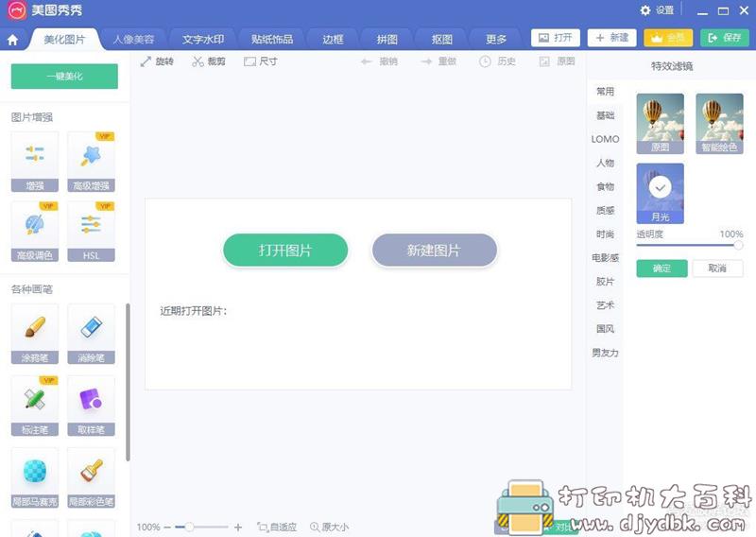Select the 消除笔 eraser pen
The image size is (756, 537).
[91, 334]
